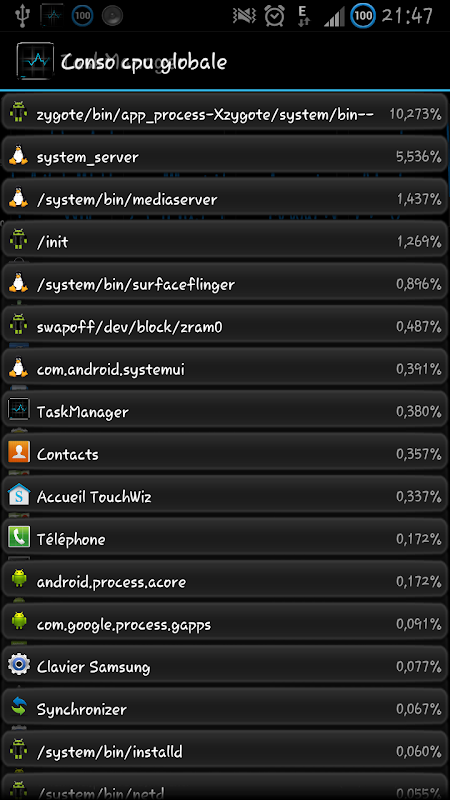Tap the alarm clock status bar icon
Viewport: 450px width, 800px height.
(x=274, y=16)
